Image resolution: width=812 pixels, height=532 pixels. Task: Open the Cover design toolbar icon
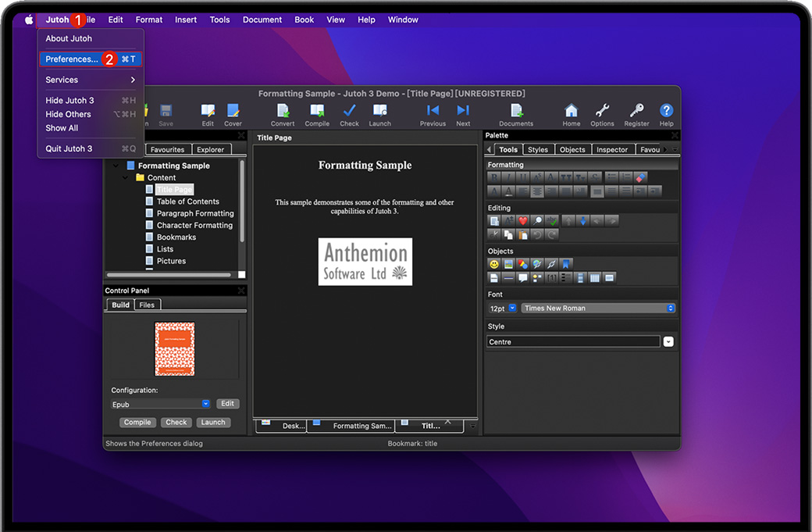tap(233, 112)
